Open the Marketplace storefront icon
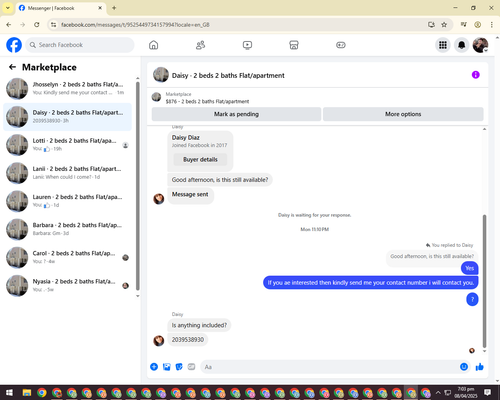 click(294, 45)
